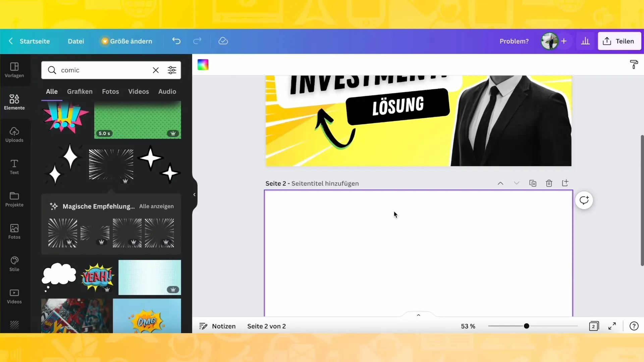This screenshot has width=644, height=362.
Task: Click the Fotos (Photos) panel icon
Action: 14,231
